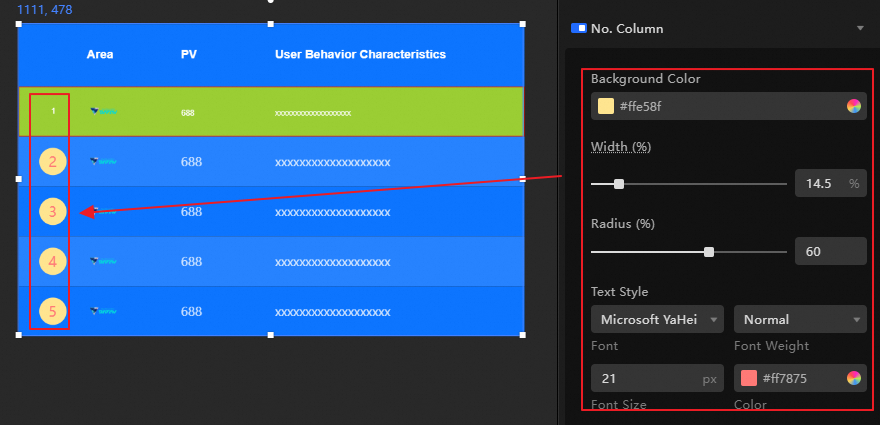This screenshot has height=425, width=880.
Task: Open the text color picker wheel icon
Action: 854,378
